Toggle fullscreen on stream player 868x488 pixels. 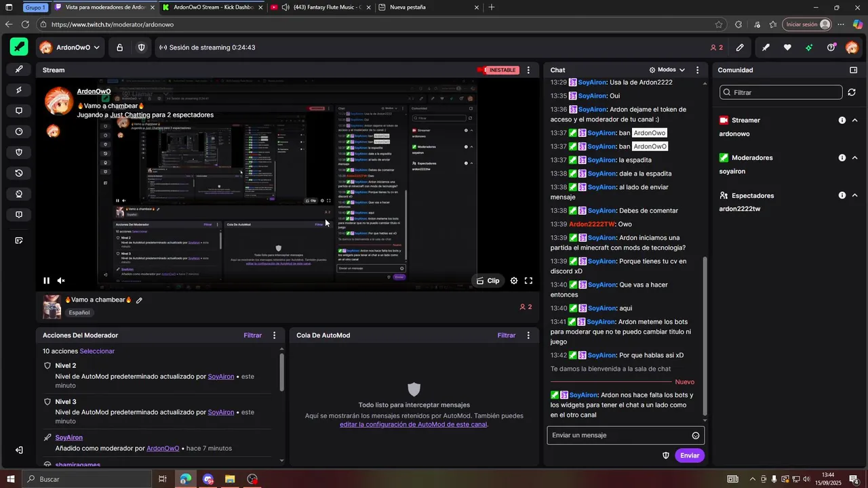coord(528,281)
